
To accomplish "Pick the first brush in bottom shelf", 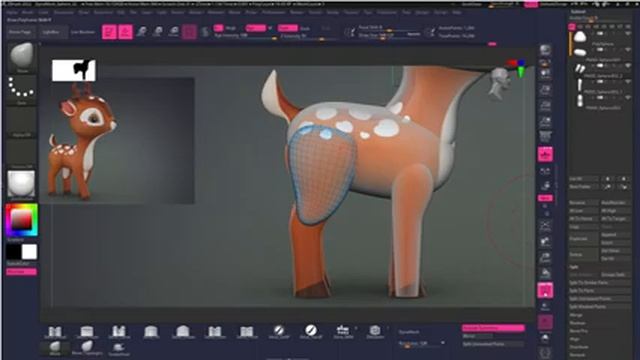I will (55, 331).
